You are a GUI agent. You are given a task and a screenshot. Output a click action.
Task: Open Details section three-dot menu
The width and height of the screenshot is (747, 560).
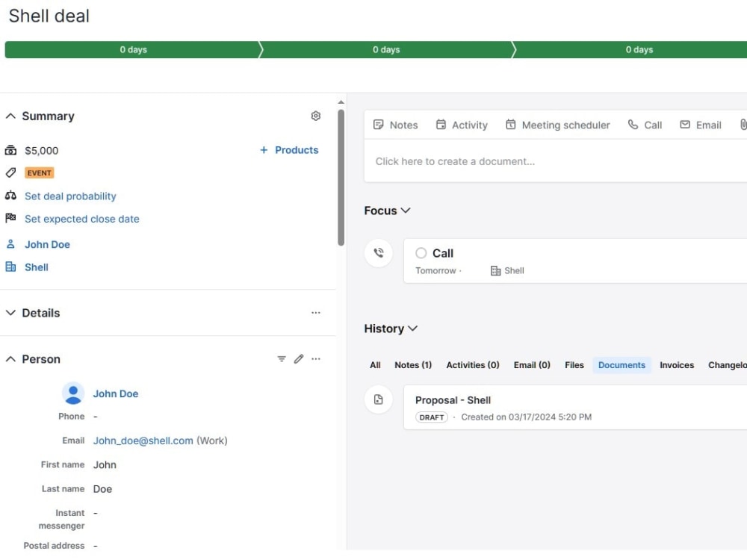point(315,313)
